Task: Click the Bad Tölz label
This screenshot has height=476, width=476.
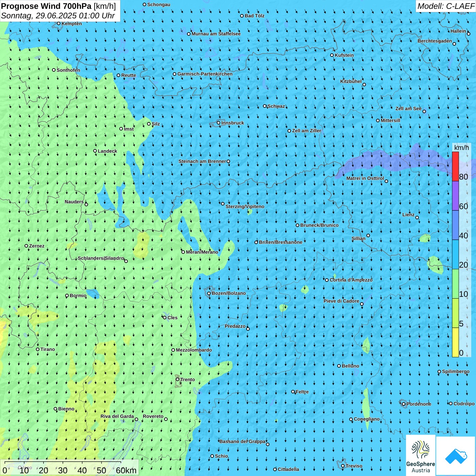Action: point(254,16)
